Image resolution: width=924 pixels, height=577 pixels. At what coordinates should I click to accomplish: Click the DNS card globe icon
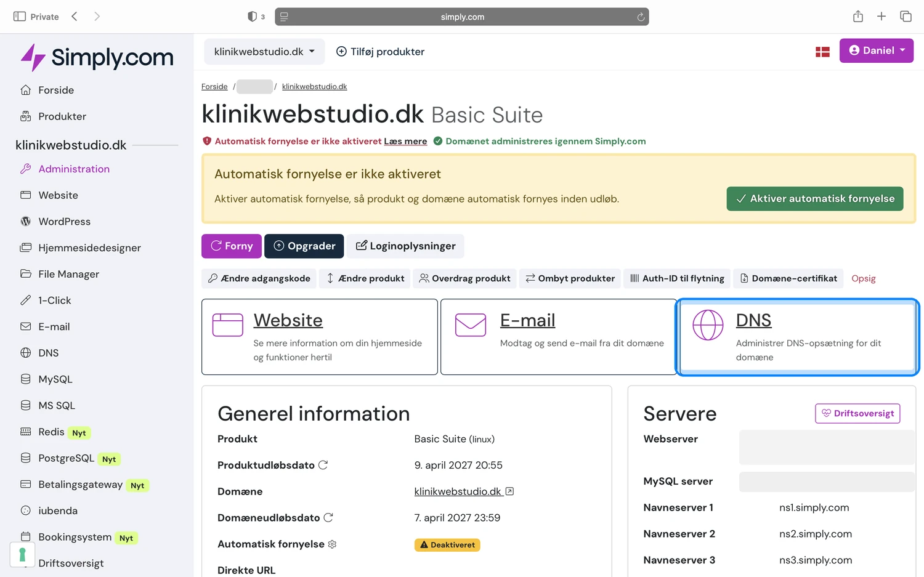(708, 325)
